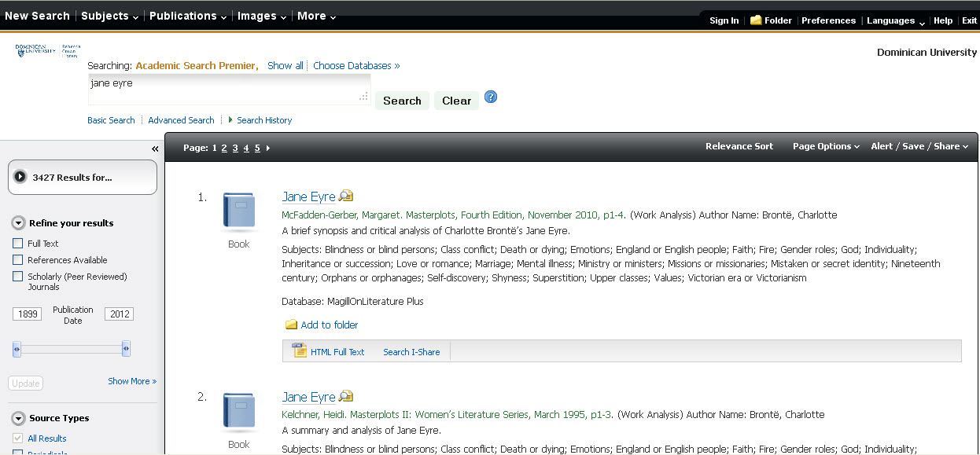
Task: Go to results page 5
Action: click(257, 148)
